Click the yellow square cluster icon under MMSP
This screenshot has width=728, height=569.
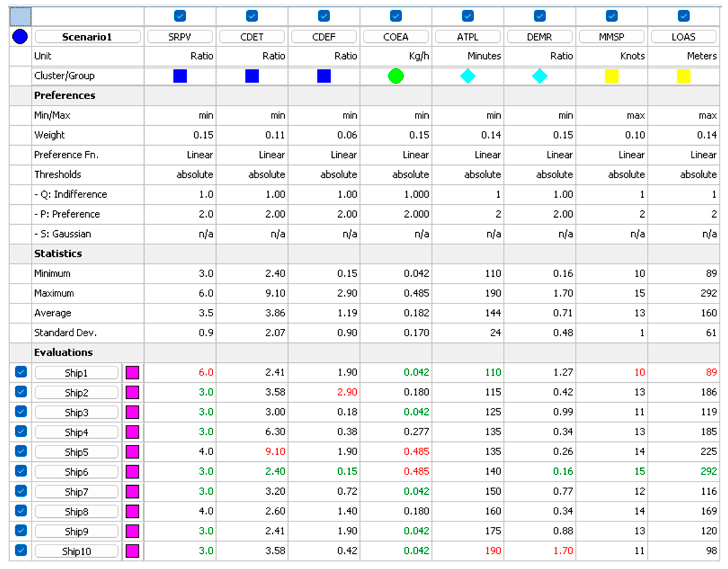pyautogui.click(x=612, y=76)
